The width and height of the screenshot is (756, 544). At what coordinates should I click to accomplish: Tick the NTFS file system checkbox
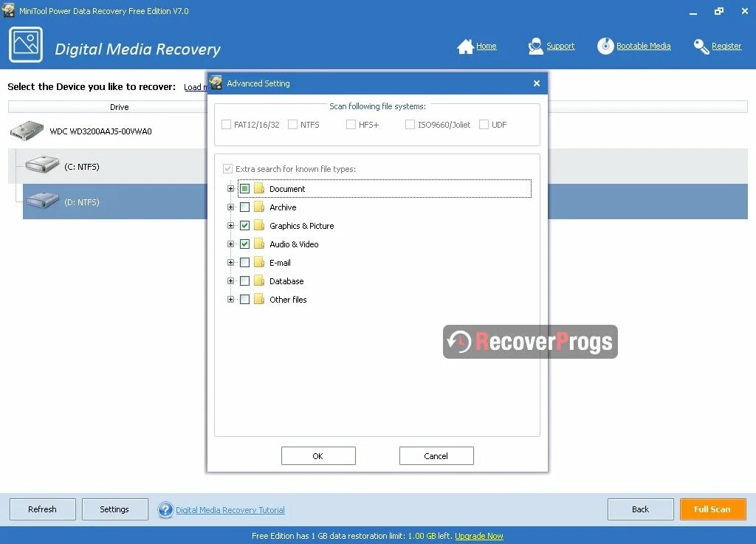click(x=292, y=124)
